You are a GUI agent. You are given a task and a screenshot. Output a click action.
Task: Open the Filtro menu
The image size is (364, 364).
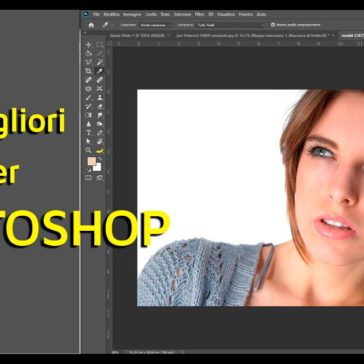199,14
